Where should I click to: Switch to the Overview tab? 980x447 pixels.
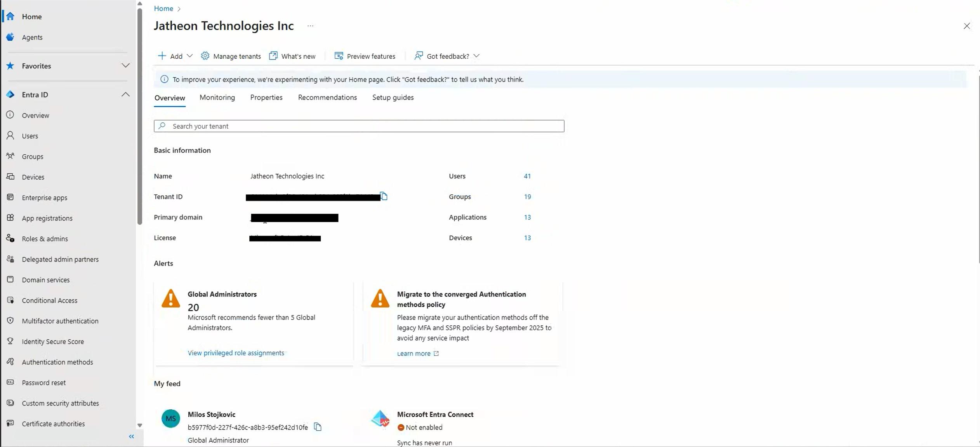tap(170, 98)
